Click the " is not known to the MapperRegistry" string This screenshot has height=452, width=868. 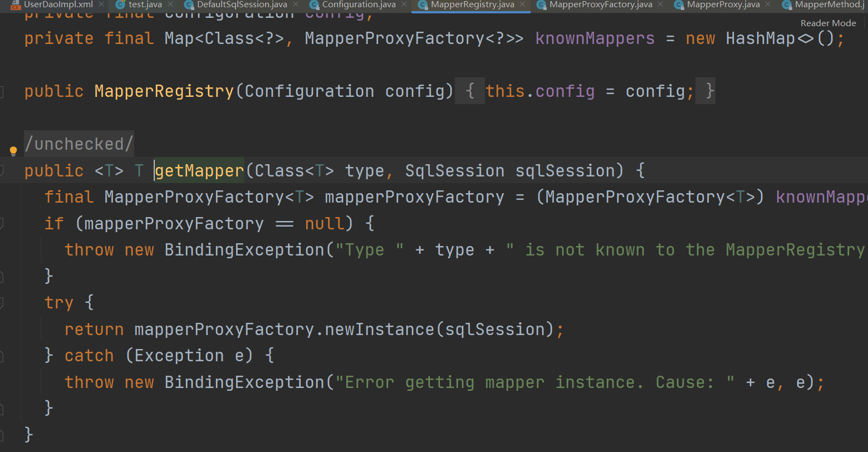click(x=686, y=249)
